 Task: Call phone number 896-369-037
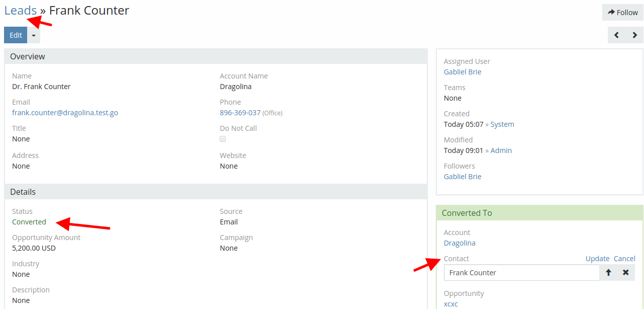[x=240, y=113]
